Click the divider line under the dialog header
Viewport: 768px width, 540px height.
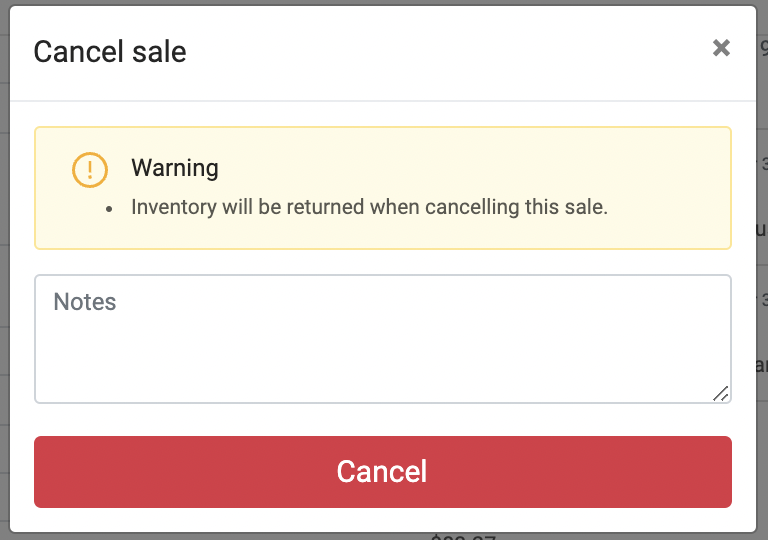coord(382,101)
